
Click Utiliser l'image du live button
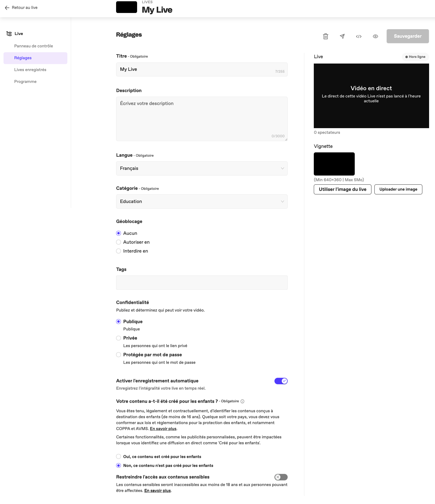(343, 189)
